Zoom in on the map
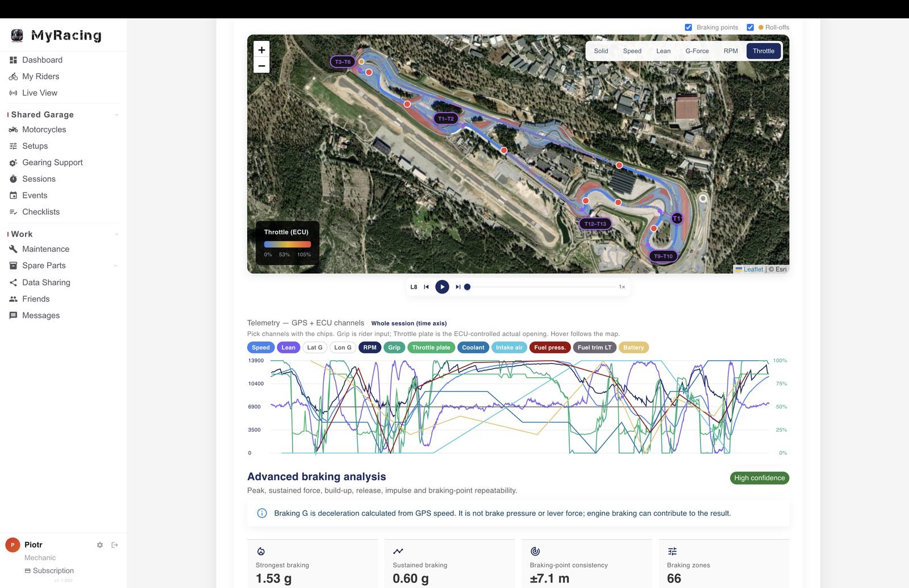This screenshot has height=588, width=909. pyautogui.click(x=261, y=49)
